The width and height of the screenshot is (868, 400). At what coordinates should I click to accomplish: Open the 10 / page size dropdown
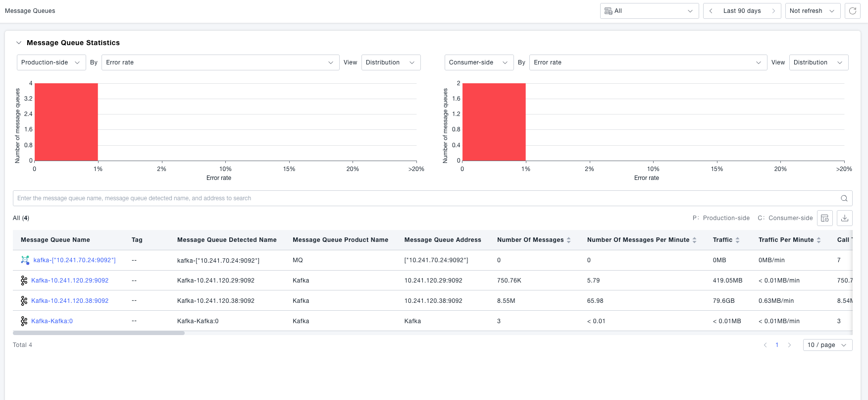click(x=827, y=345)
